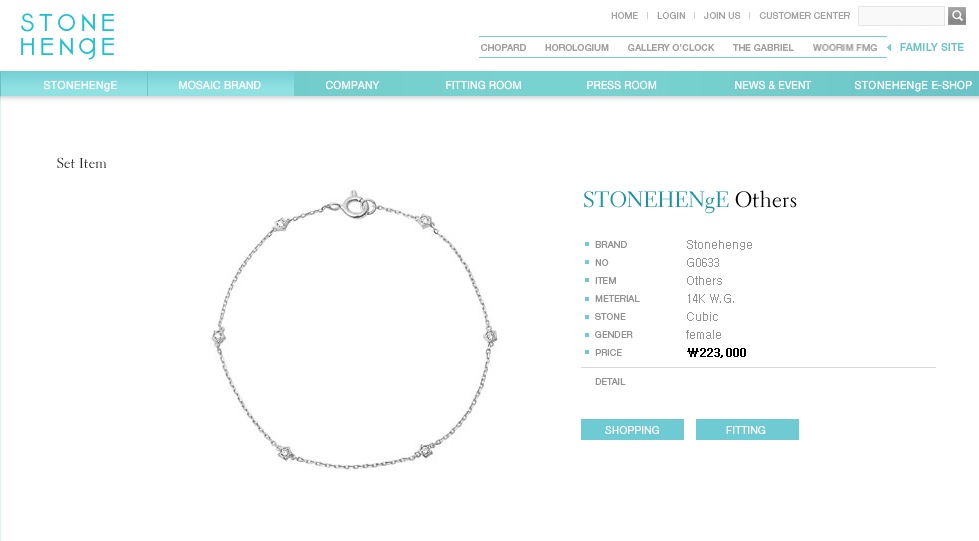Open the STONEHENgE menu tab
This screenshot has height=541, width=979.
[80, 85]
